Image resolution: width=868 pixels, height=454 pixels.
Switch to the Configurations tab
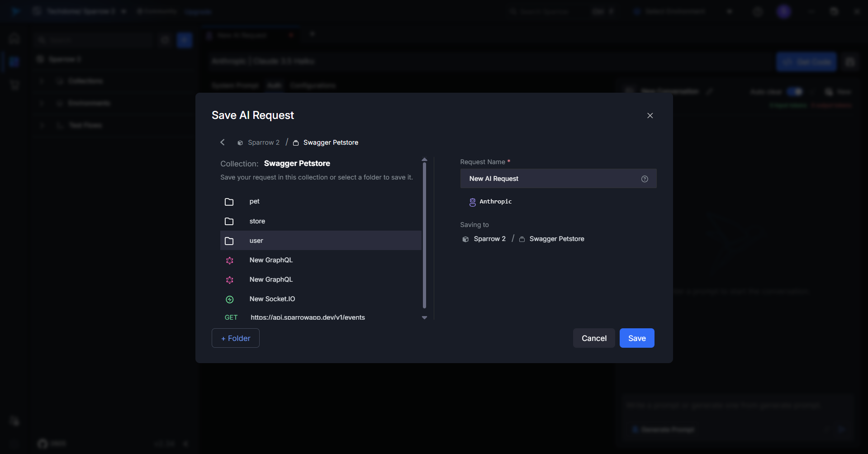(313, 85)
